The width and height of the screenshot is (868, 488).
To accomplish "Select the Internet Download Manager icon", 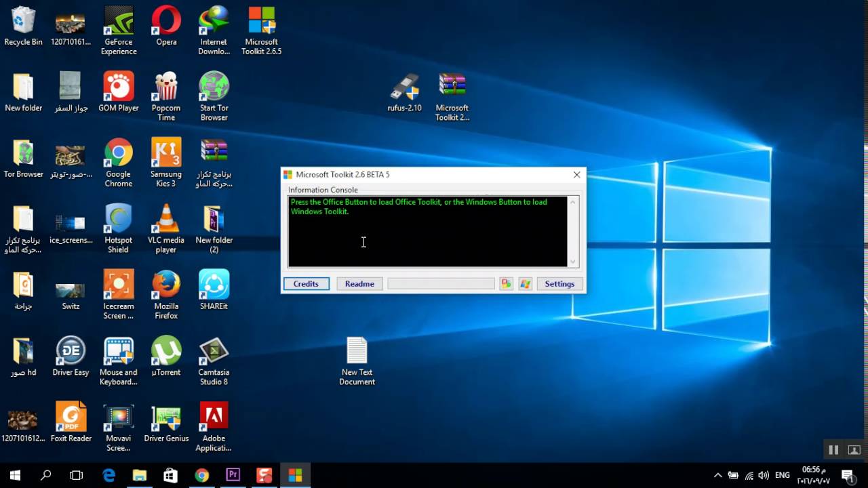I will (x=214, y=31).
